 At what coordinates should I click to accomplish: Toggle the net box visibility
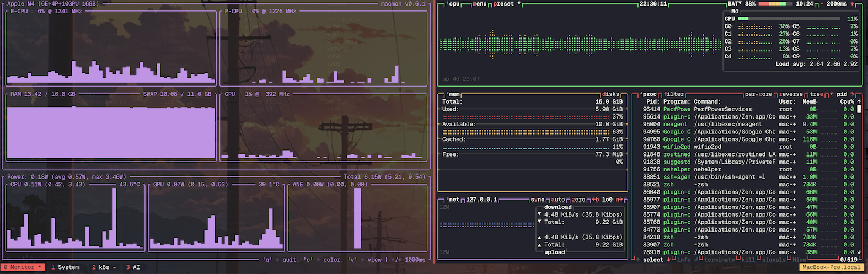point(453,200)
